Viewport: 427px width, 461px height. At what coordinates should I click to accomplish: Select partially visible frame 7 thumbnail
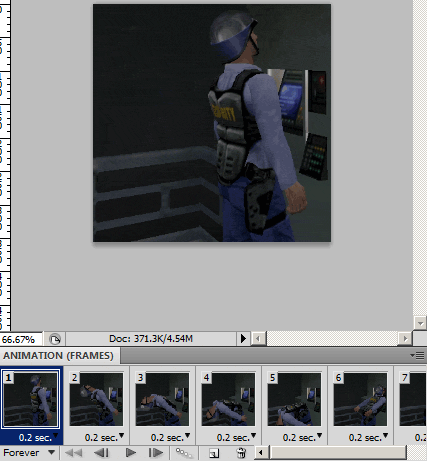[413, 399]
